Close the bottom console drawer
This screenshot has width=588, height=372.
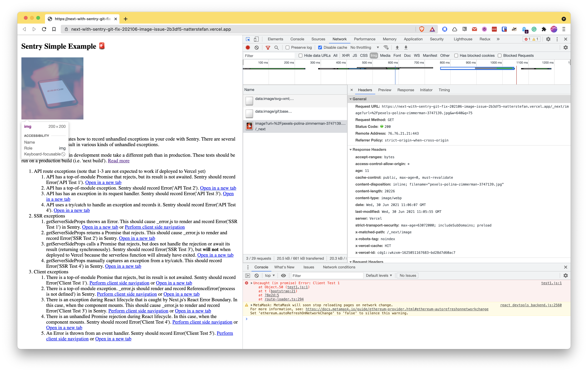click(x=566, y=267)
